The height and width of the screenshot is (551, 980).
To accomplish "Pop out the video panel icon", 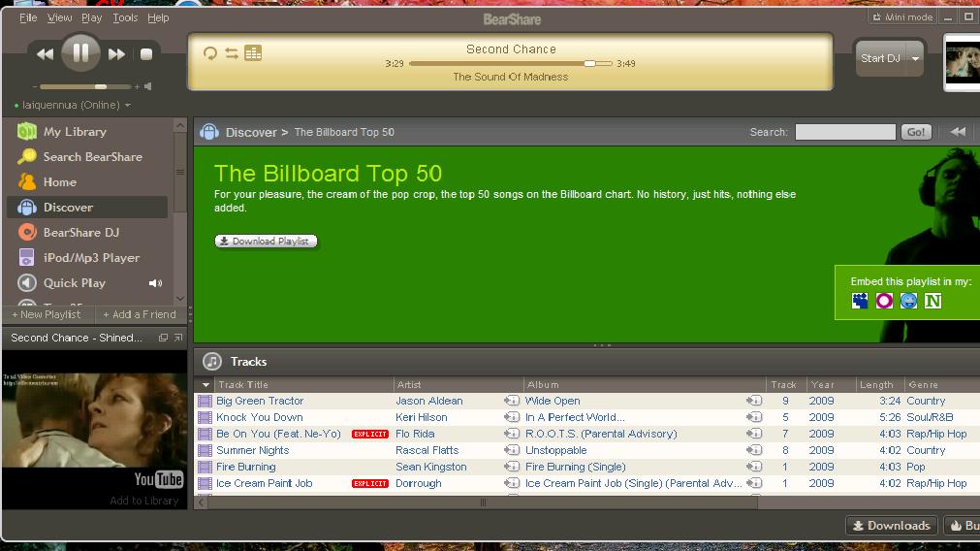I will pos(163,338).
